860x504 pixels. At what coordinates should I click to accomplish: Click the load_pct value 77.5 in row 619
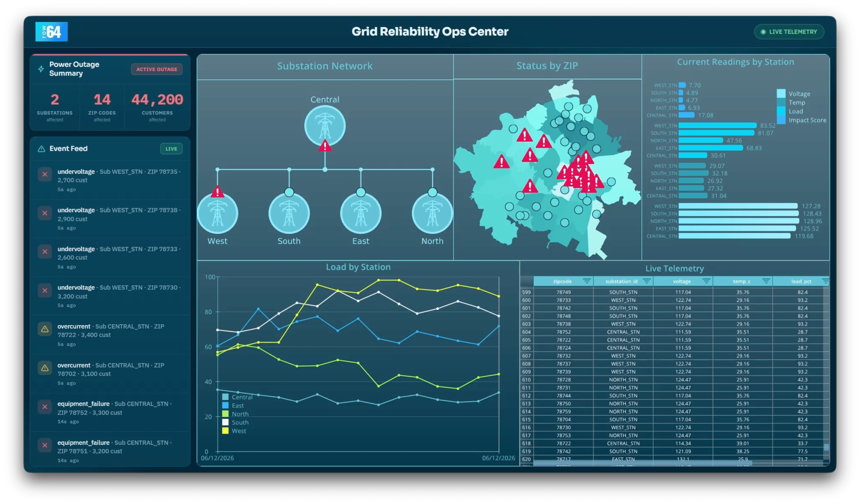coord(802,452)
